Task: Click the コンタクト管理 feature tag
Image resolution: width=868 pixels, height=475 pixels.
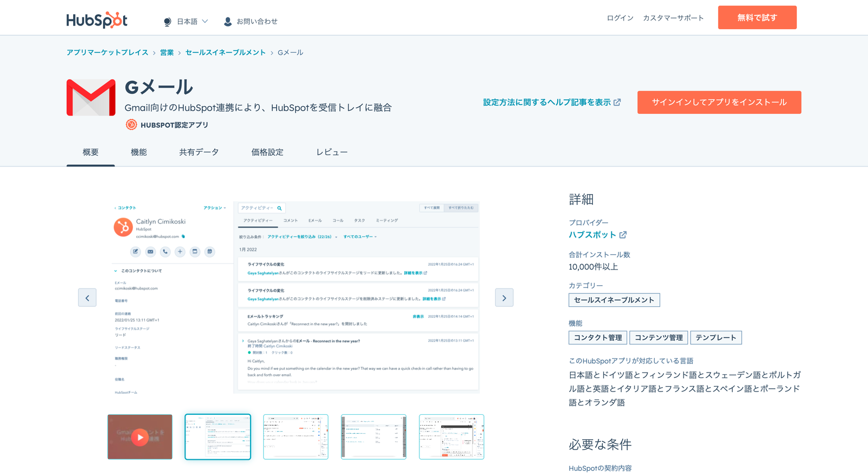Action: point(598,338)
